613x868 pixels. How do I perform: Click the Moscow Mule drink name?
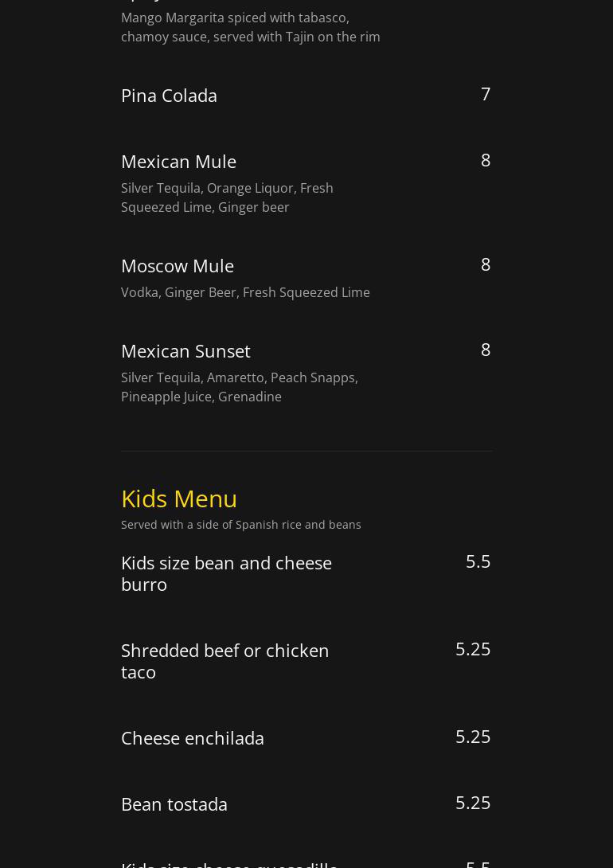(178, 266)
